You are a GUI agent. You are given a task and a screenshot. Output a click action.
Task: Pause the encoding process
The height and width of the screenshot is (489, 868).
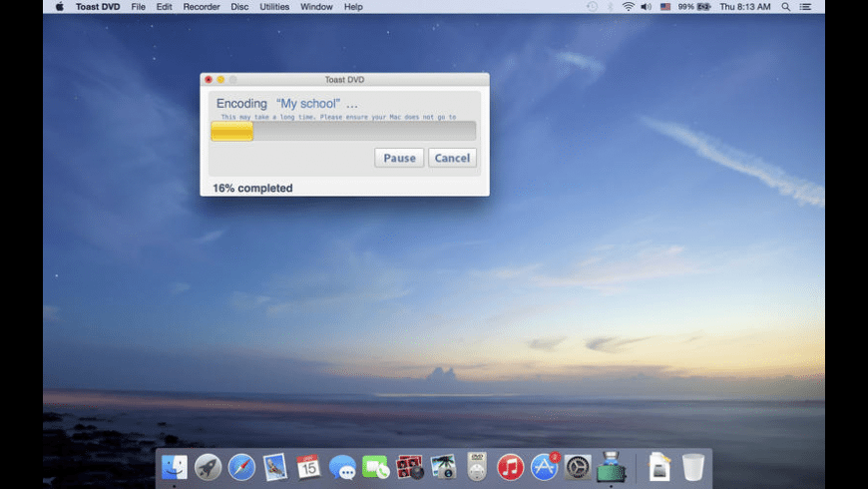[x=399, y=158]
